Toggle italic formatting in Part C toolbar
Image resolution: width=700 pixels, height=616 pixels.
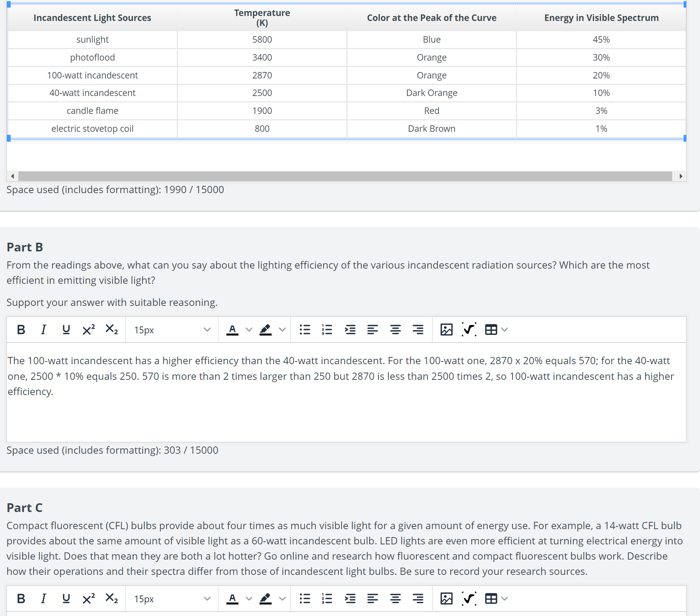pos(43,598)
